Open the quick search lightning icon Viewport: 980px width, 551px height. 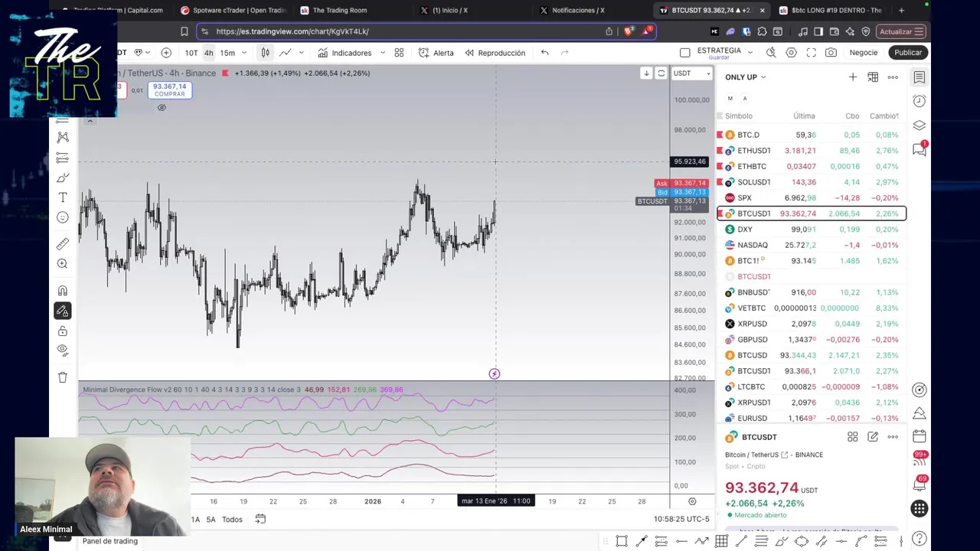click(771, 53)
